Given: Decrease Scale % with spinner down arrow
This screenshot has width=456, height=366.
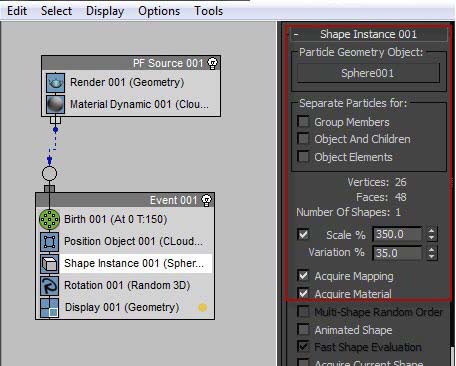Looking at the screenshot, I should click(431, 238).
